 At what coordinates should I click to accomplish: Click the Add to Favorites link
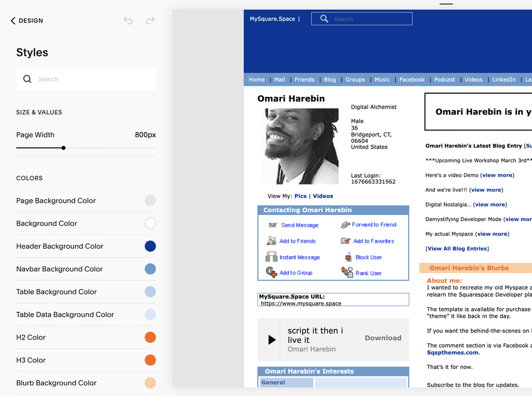373,241
